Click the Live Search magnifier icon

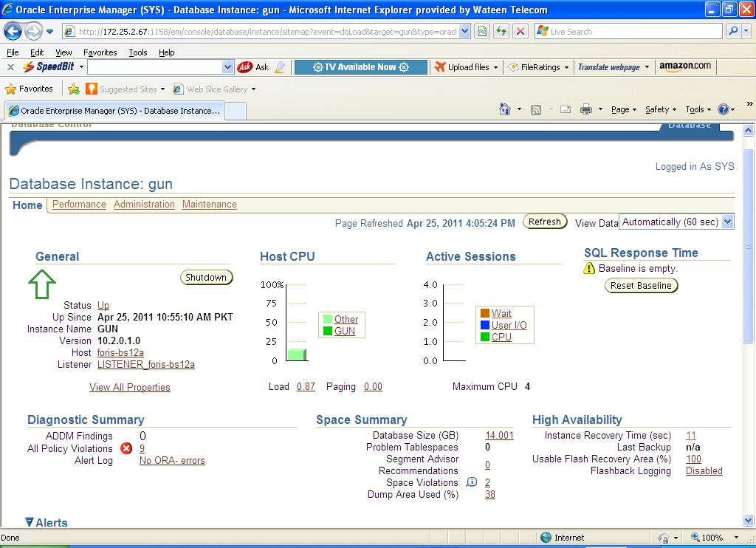(x=733, y=31)
